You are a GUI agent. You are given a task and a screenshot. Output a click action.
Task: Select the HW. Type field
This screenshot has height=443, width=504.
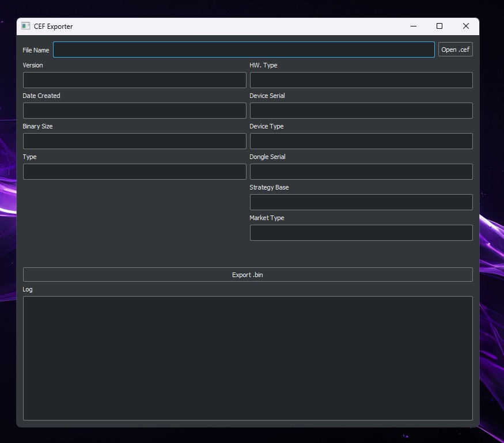pyautogui.click(x=361, y=80)
